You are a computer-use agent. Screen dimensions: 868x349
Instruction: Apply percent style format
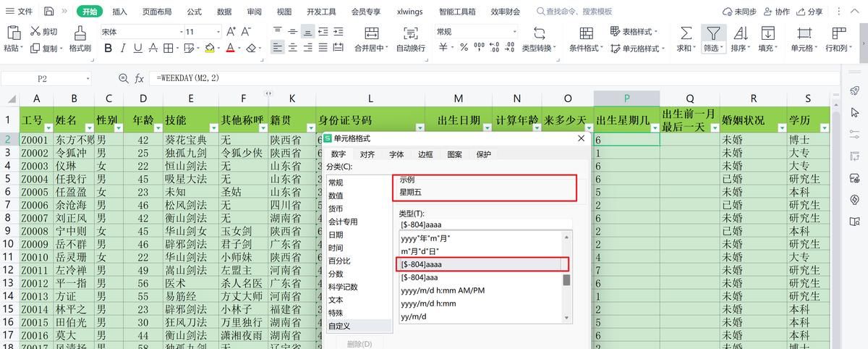pos(464,48)
